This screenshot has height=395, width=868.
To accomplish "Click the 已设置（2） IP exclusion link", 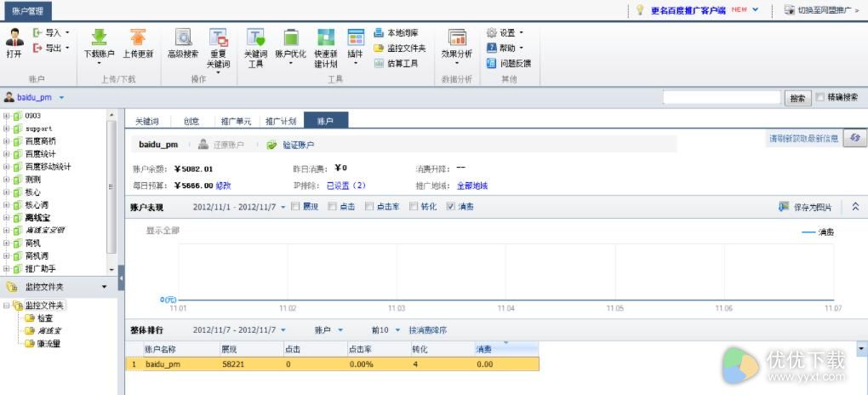I will click(346, 186).
